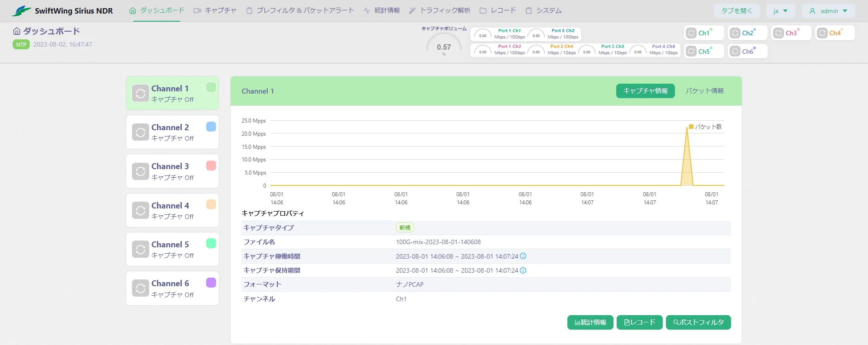Click the 新規 capture type tag
This screenshot has height=345, width=868.
(405, 228)
